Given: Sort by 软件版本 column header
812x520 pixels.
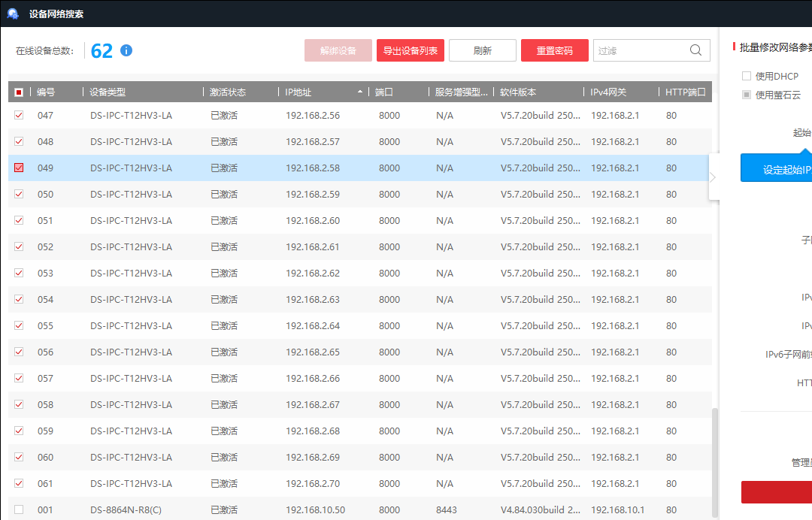Looking at the screenshot, I should tap(518, 92).
